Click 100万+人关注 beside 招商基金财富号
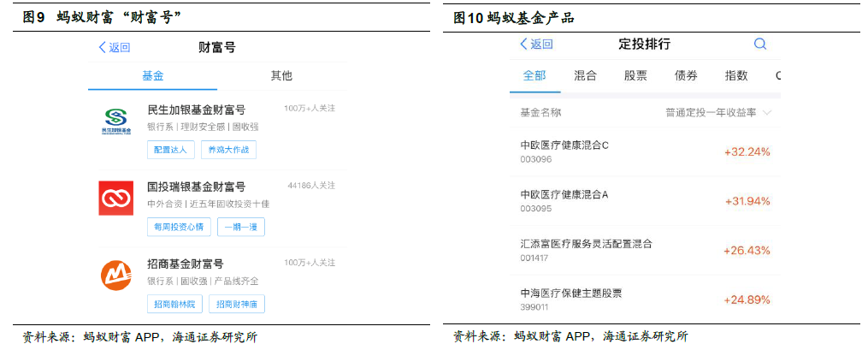This screenshot has width=868, height=350. tap(310, 262)
